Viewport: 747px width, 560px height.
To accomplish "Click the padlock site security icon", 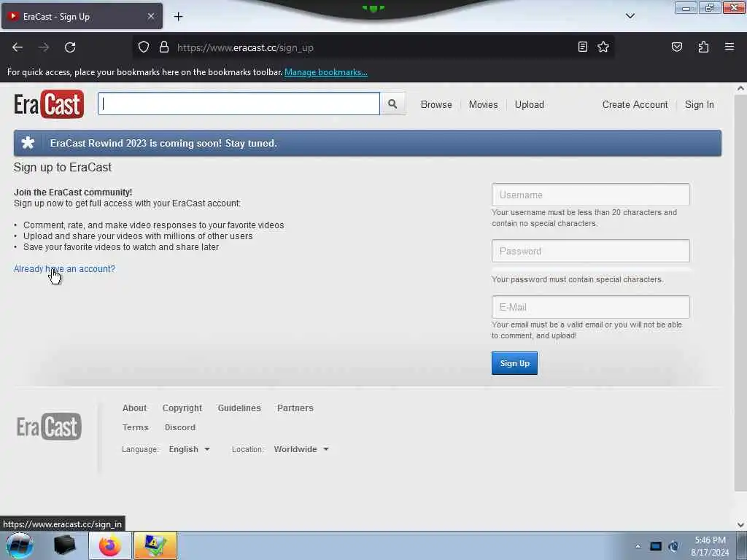I will click(x=164, y=47).
